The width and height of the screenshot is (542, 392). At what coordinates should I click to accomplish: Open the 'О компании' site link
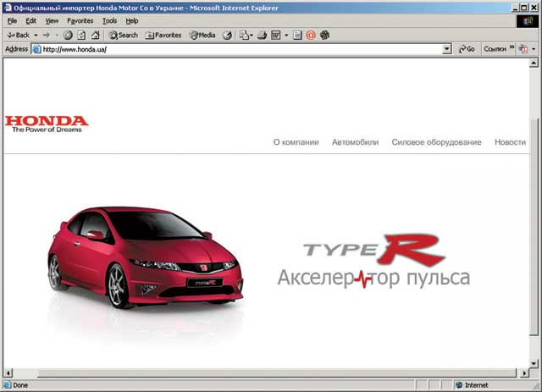click(296, 142)
